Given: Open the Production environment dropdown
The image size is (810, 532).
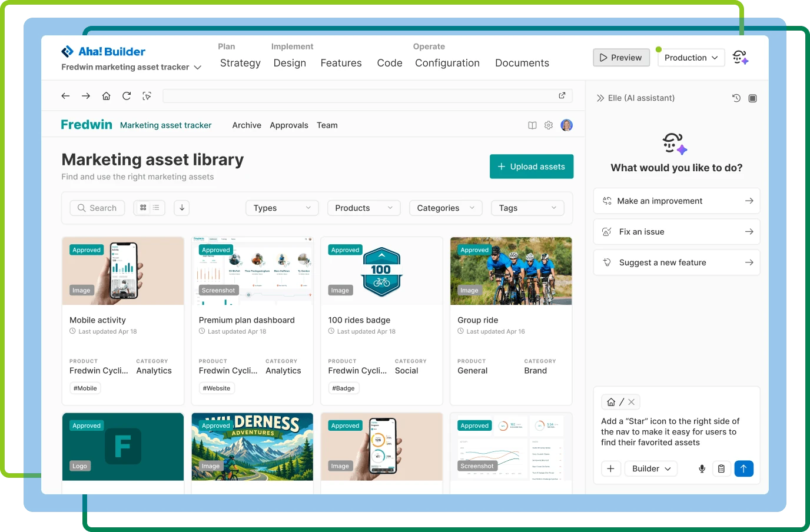Looking at the screenshot, I should coord(691,57).
